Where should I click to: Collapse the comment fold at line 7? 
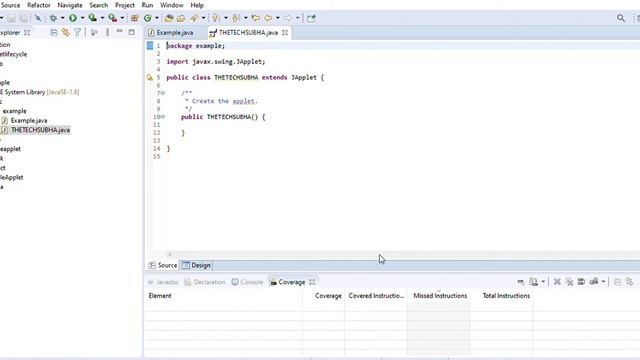click(x=163, y=93)
